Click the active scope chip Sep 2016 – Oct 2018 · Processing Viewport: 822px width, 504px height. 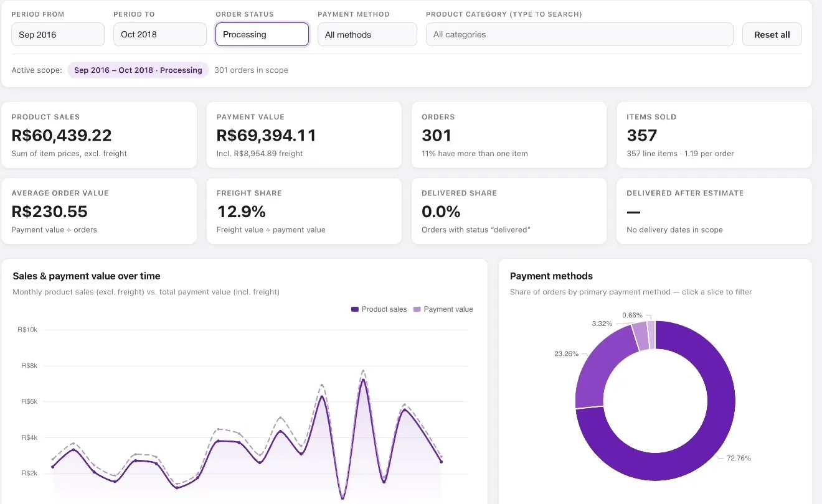click(x=138, y=70)
